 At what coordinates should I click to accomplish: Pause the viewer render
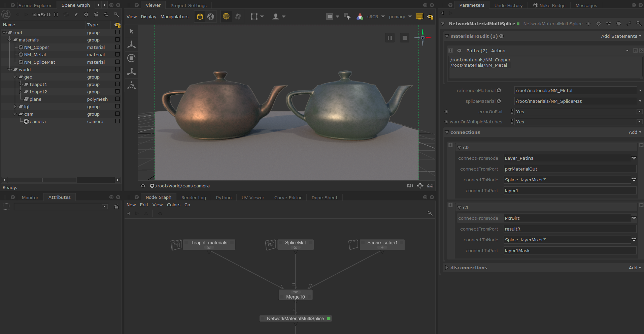coord(390,38)
